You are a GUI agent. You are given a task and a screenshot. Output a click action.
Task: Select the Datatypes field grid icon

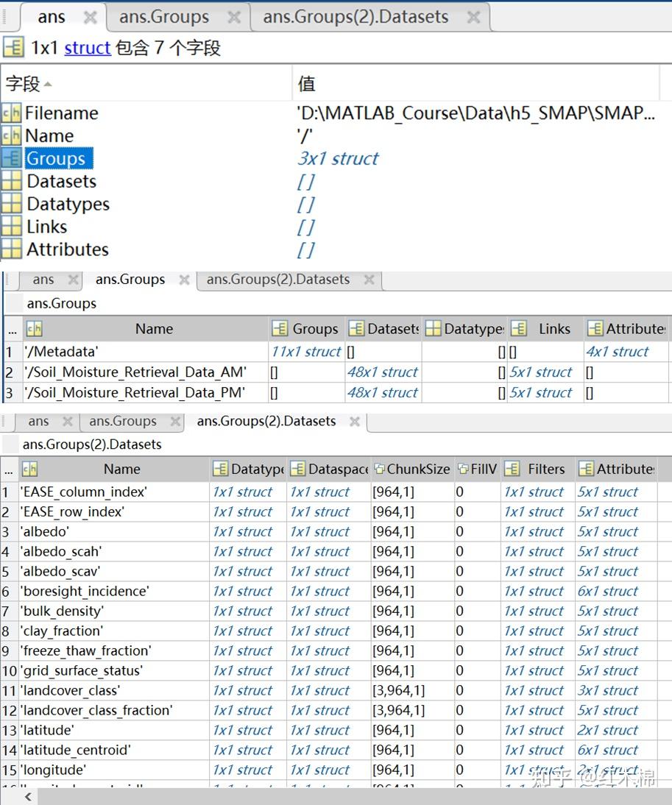point(11,204)
